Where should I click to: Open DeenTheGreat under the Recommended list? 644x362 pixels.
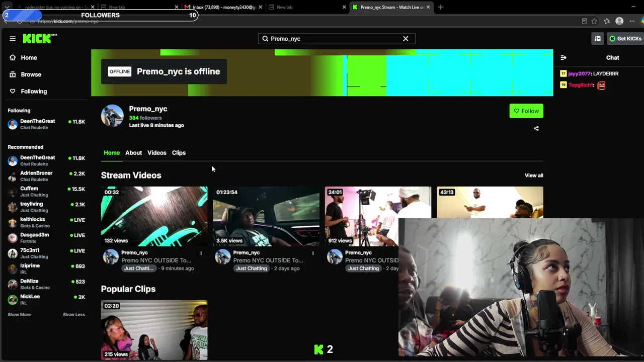46,161
